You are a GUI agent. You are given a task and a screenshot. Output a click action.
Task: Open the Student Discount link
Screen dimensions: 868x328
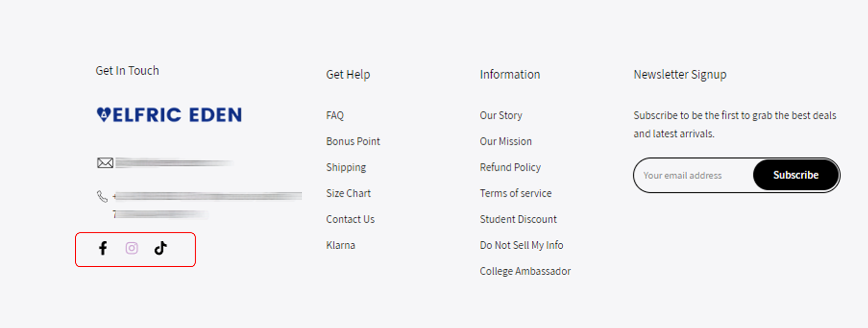click(518, 219)
